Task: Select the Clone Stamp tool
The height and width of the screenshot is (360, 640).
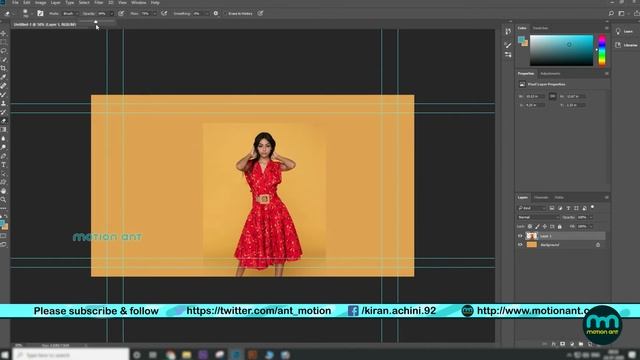Action: 3,103
